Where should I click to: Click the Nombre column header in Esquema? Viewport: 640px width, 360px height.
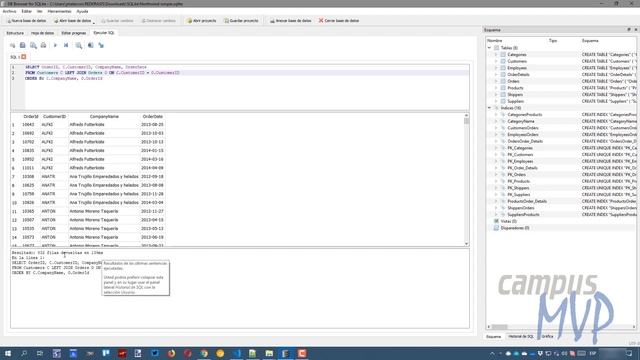[494, 41]
